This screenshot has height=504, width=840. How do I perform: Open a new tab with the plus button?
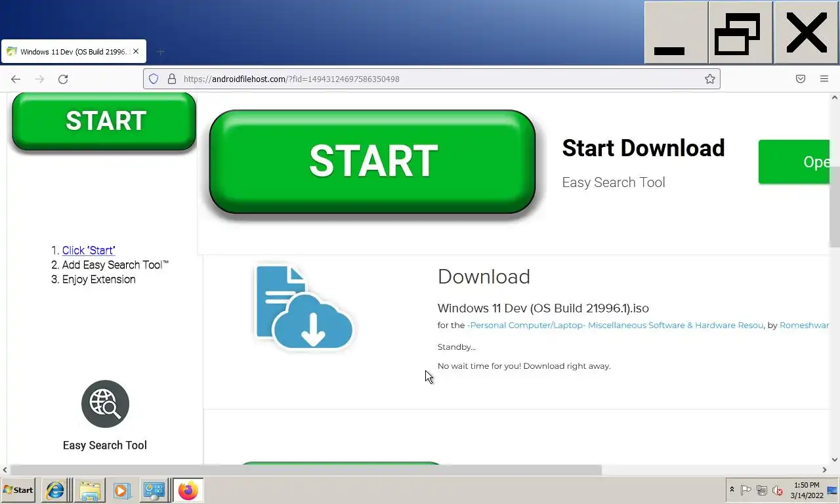[161, 51]
